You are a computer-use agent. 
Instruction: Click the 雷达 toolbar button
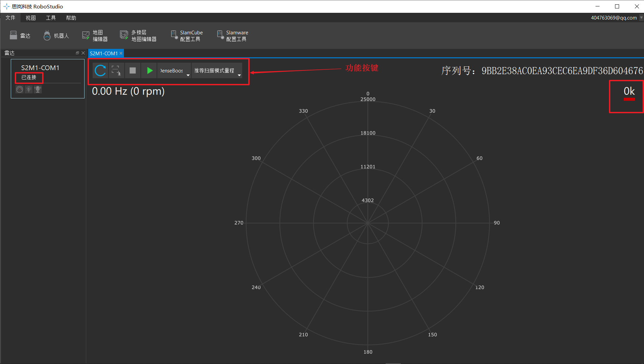20,36
